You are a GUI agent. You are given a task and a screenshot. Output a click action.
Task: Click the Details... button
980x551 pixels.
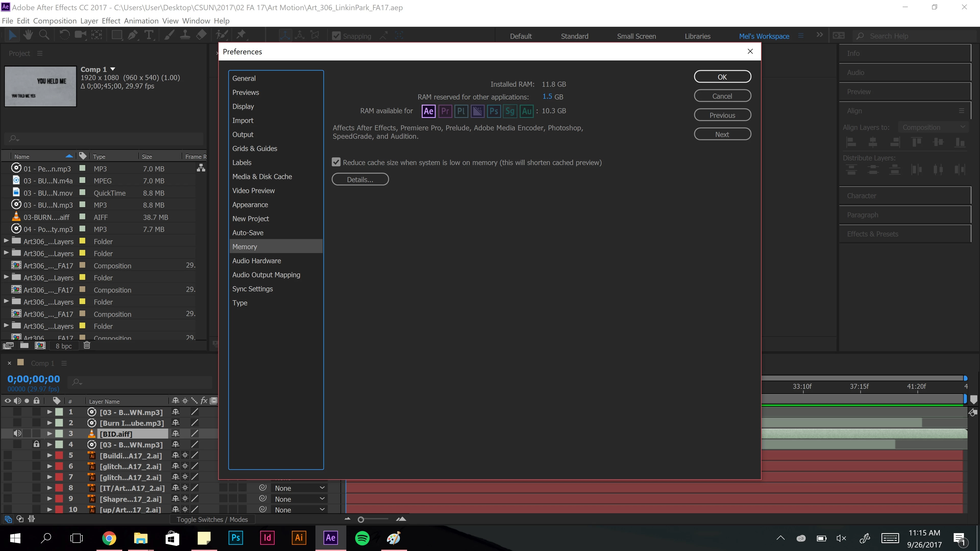click(360, 180)
